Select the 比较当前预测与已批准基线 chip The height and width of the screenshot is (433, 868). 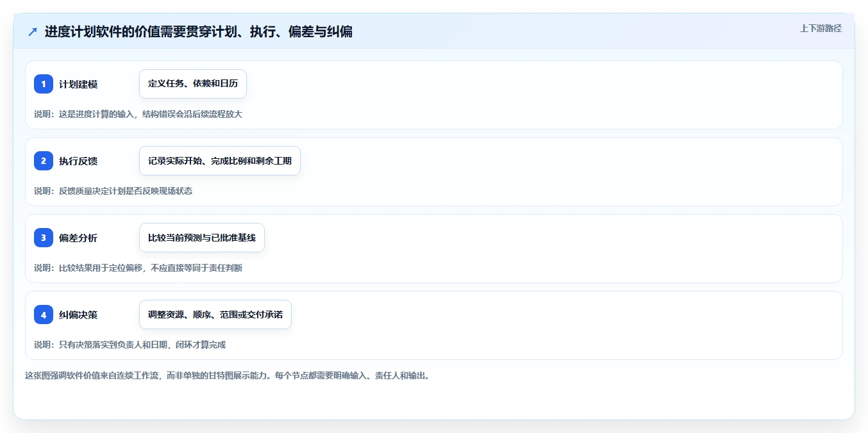tap(202, 238)
